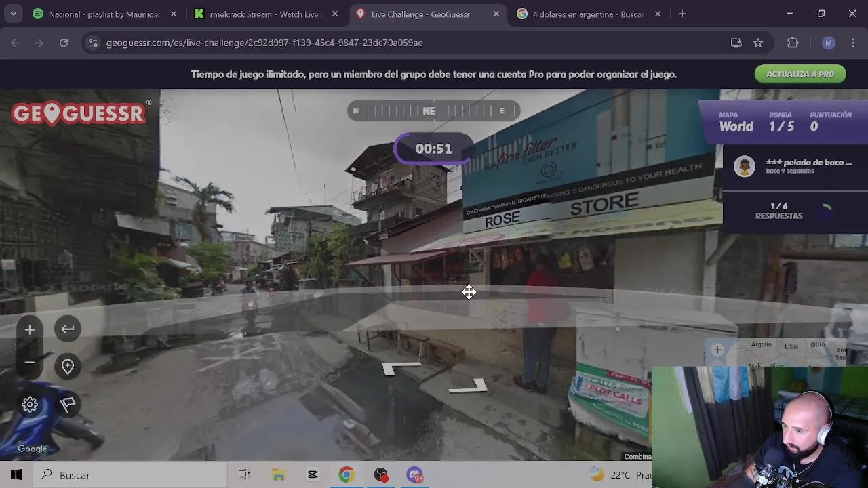Open the Chrome extensions puzzle icon
The width and height of the screenshot is (868, 488).
tap(793, 43)
